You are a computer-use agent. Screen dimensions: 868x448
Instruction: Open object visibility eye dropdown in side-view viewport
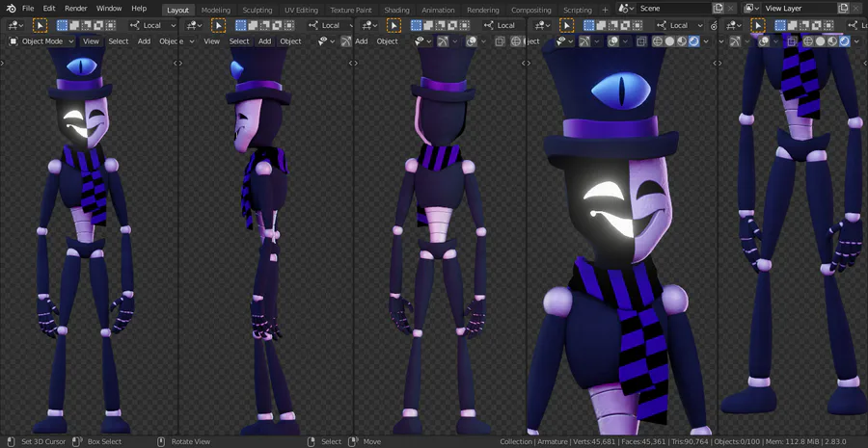pos(327,40)
